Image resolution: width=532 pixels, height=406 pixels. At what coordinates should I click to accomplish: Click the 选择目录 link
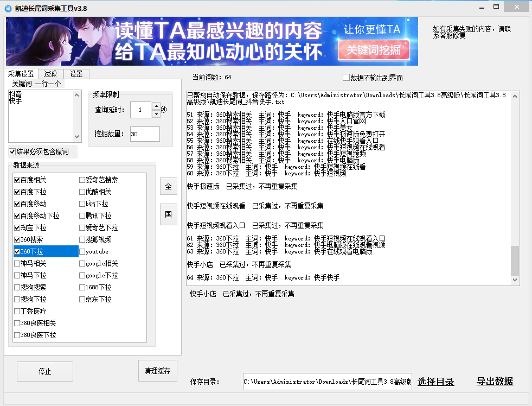[x=436, y=382]
